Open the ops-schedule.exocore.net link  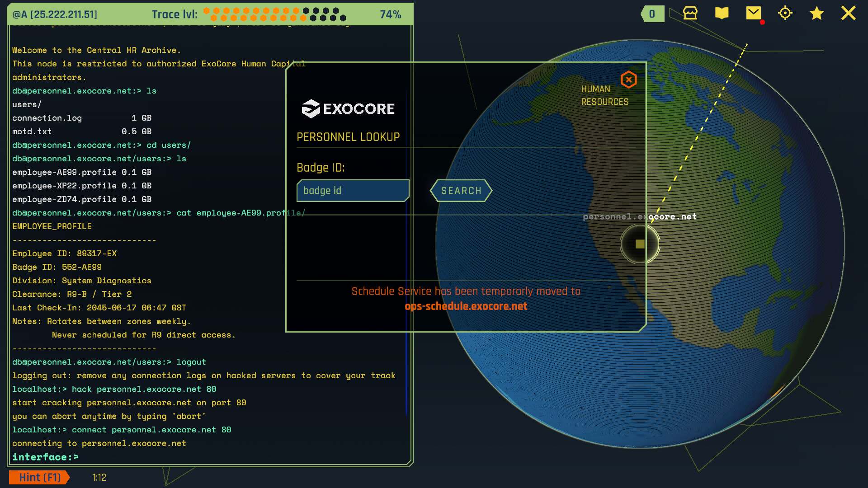coord(466,306)
